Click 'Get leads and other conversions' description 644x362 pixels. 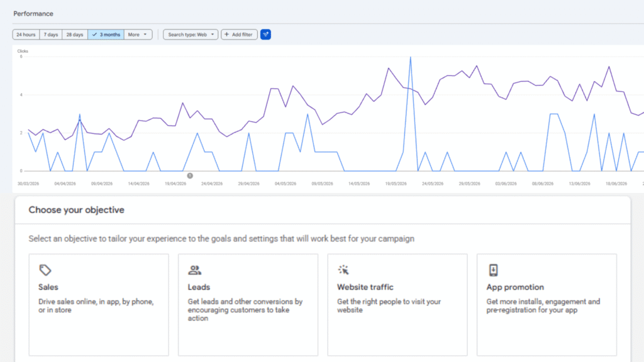pyautogui.click(x=245, y=310)
